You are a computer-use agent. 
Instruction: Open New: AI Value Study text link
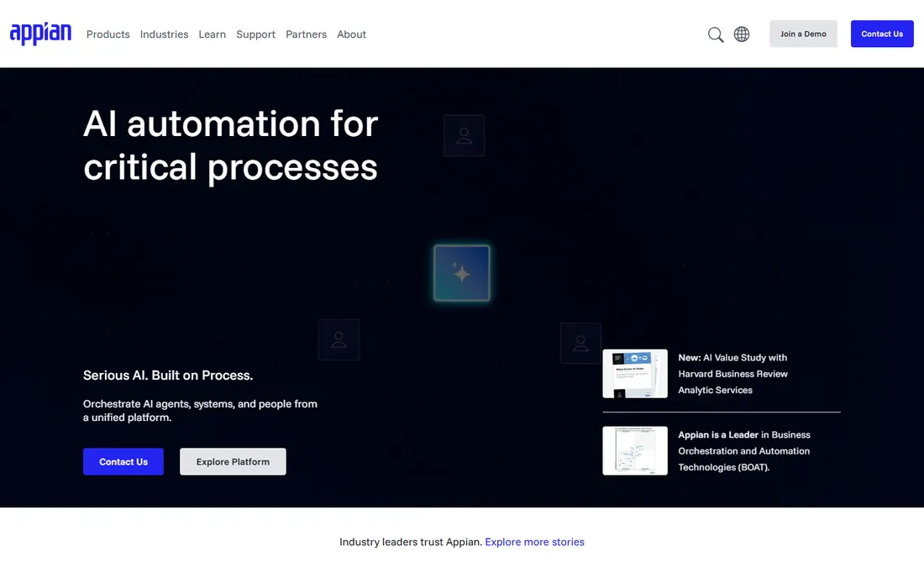(732, 374)
